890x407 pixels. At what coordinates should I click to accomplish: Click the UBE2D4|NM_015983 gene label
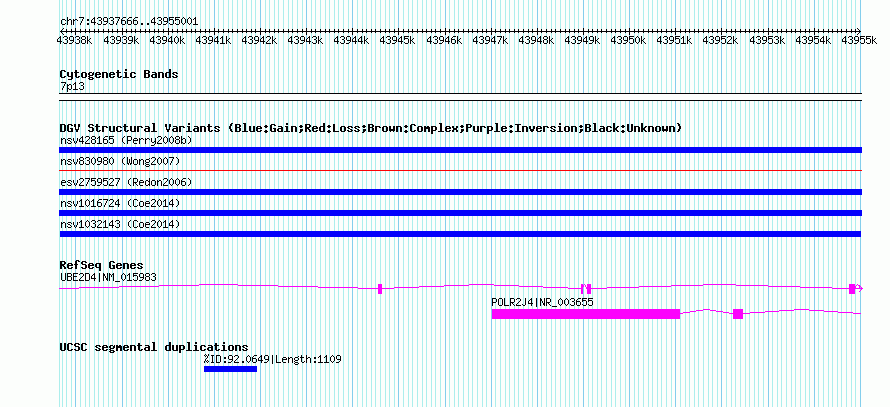[x=108, y=277]
